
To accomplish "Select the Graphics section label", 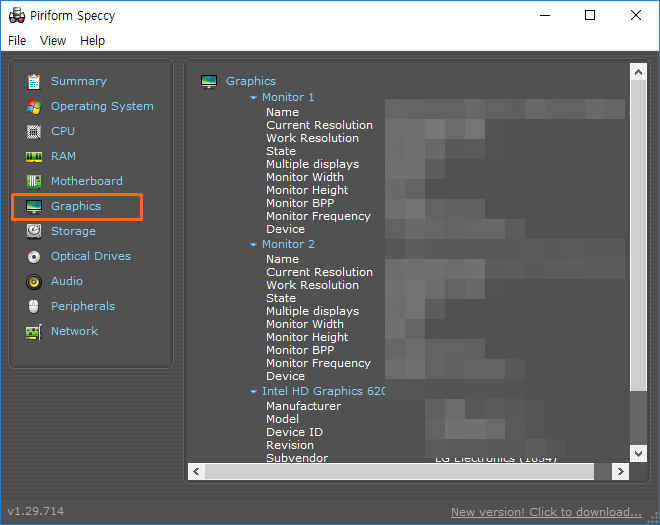I will click(76, 206).
